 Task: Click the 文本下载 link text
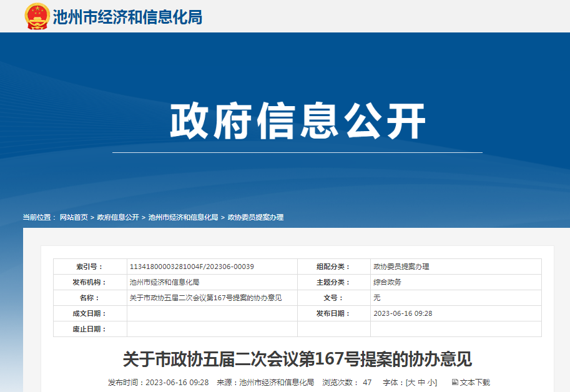(x=474, y=383)
